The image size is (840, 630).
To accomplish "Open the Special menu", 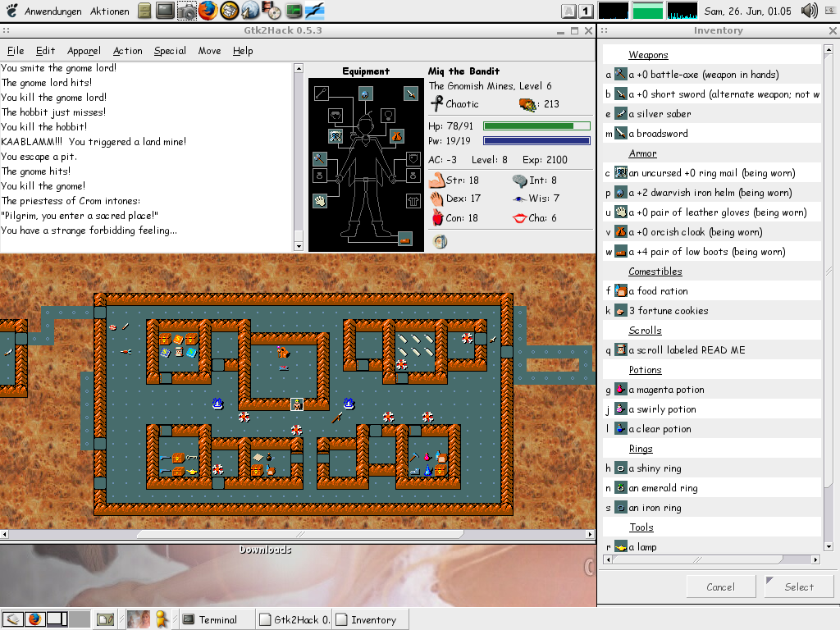I will click(x=170, y=51).
